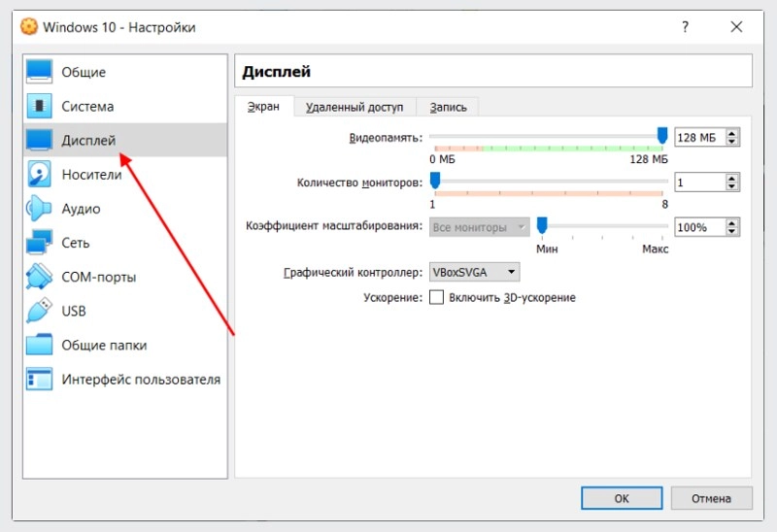
Task: Click the VirtualBox gear icon in title bar
Action: click(x=29, y=27)
